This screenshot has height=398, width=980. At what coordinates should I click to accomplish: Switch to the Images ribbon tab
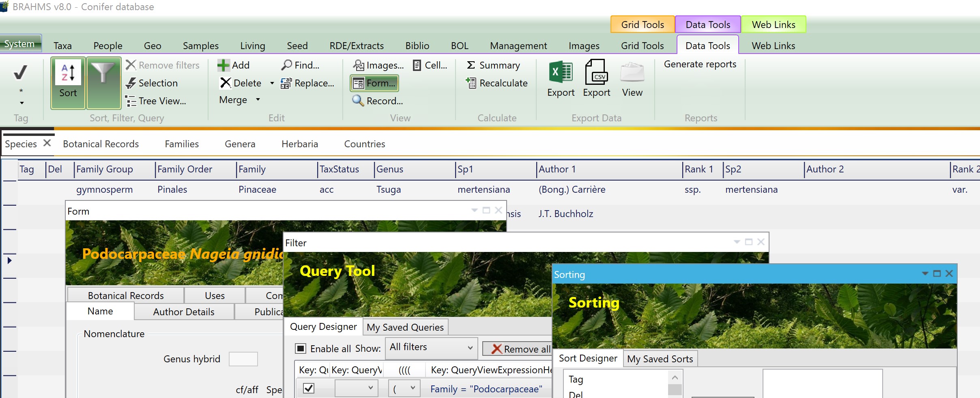[584, 46]
